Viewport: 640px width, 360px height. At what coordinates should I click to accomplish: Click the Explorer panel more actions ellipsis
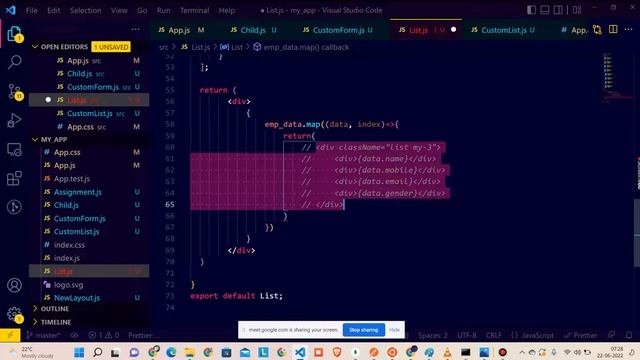pos(136,29)
